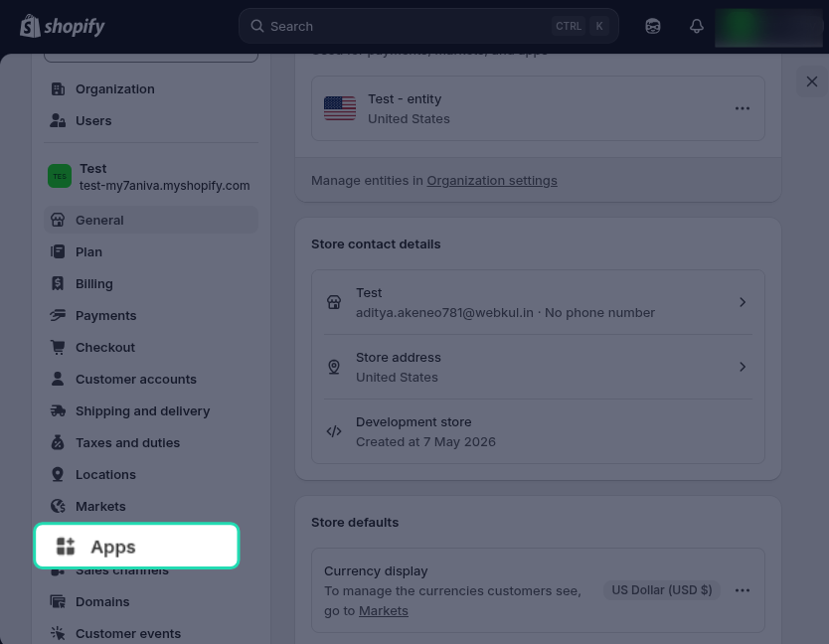
Task: Follow the Organization settings link
Action: point(492,180)
